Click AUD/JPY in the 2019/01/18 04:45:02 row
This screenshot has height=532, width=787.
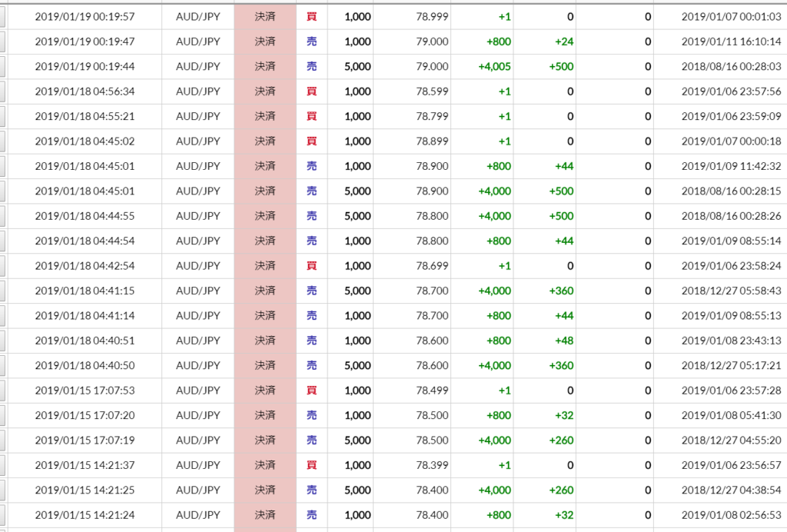tap(198, 141)
